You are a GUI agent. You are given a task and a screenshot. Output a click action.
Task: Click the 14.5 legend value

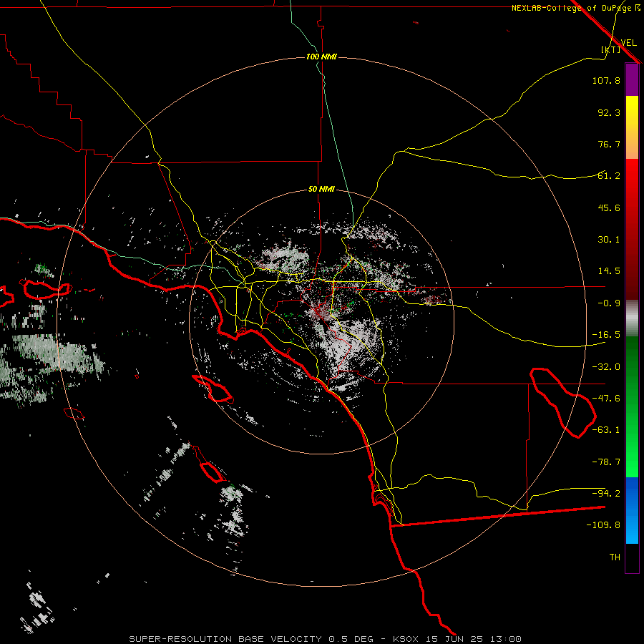tap(609, 271)
